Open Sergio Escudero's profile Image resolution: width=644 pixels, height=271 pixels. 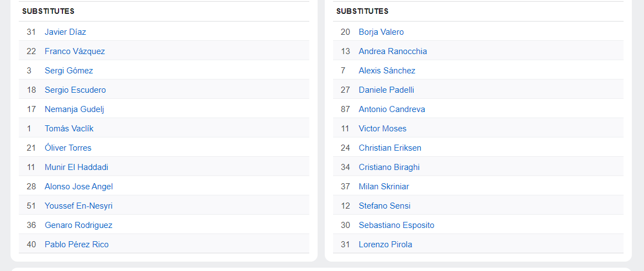(x=75, y=90)
